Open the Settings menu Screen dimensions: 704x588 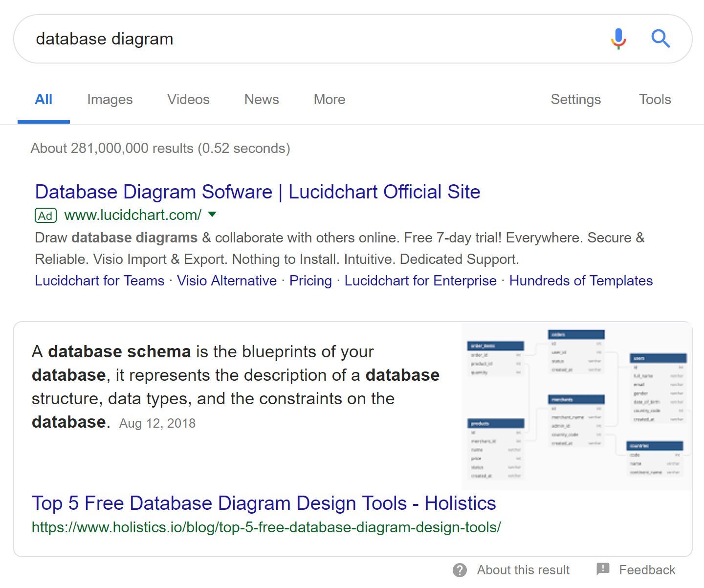tap(575, 100)
